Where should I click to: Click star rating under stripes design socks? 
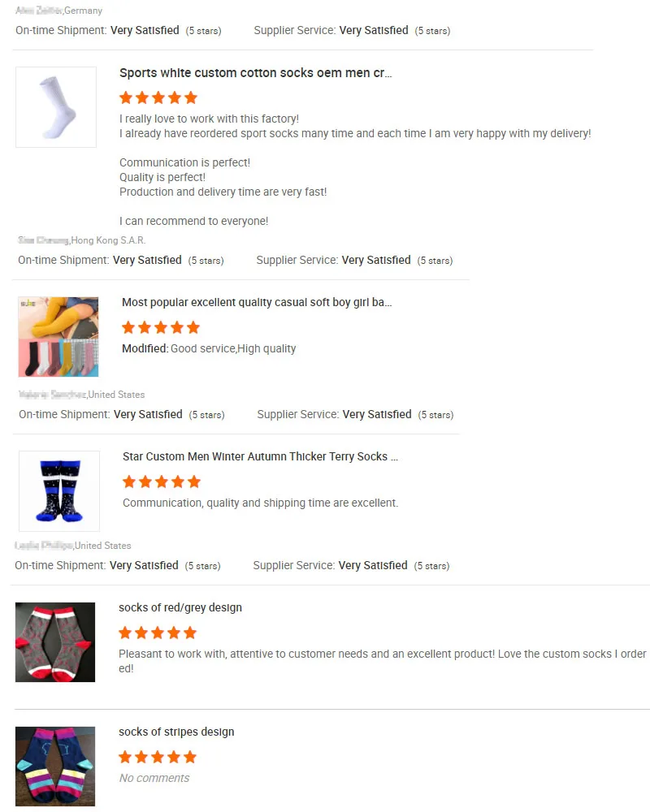tap(158, 757)
